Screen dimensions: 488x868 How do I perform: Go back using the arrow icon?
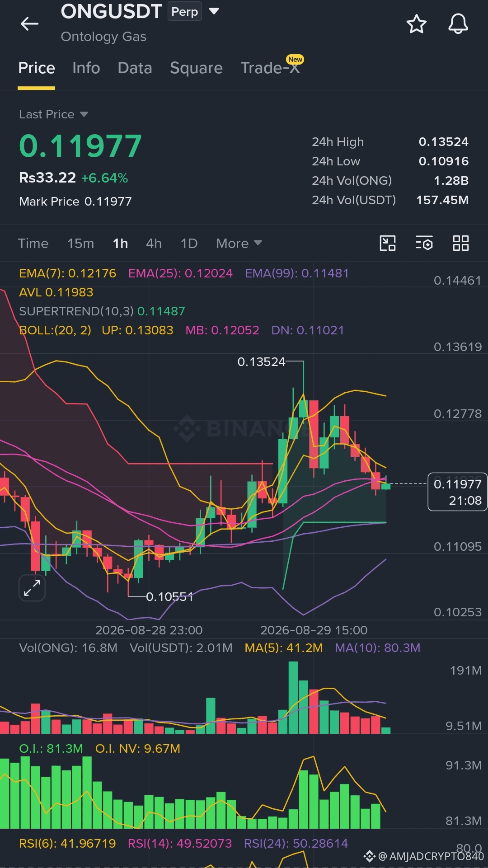(x=30, y=23)
